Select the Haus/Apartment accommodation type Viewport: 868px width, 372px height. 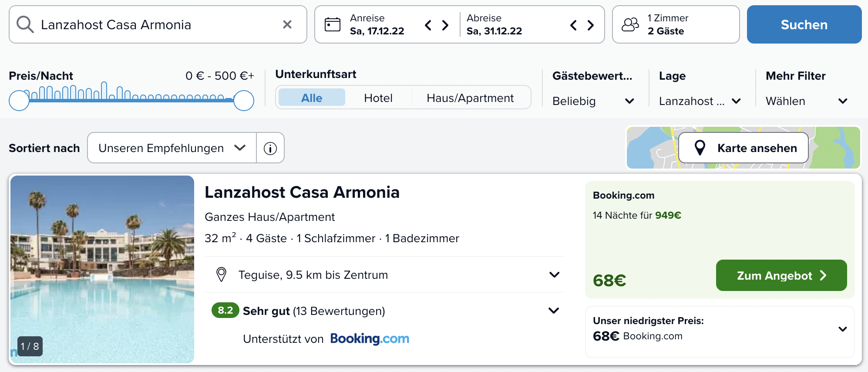[x=470, y=98]
